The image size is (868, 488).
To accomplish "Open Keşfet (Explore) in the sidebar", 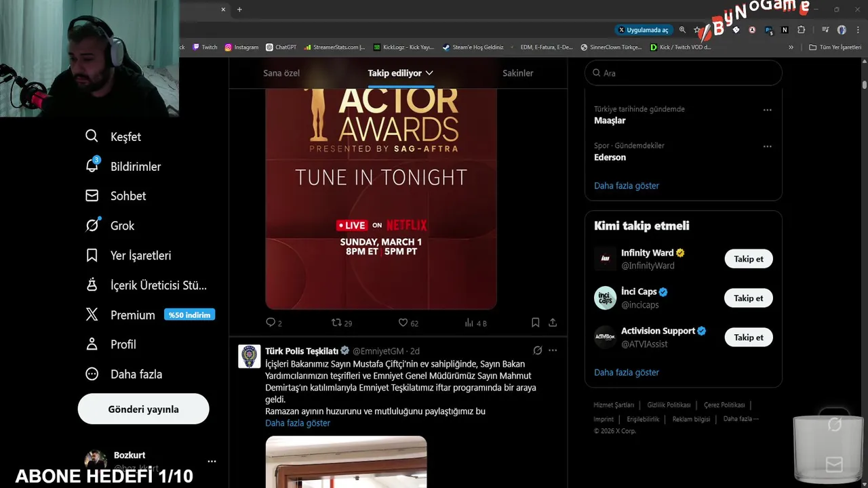I will [x=113, y=137].
